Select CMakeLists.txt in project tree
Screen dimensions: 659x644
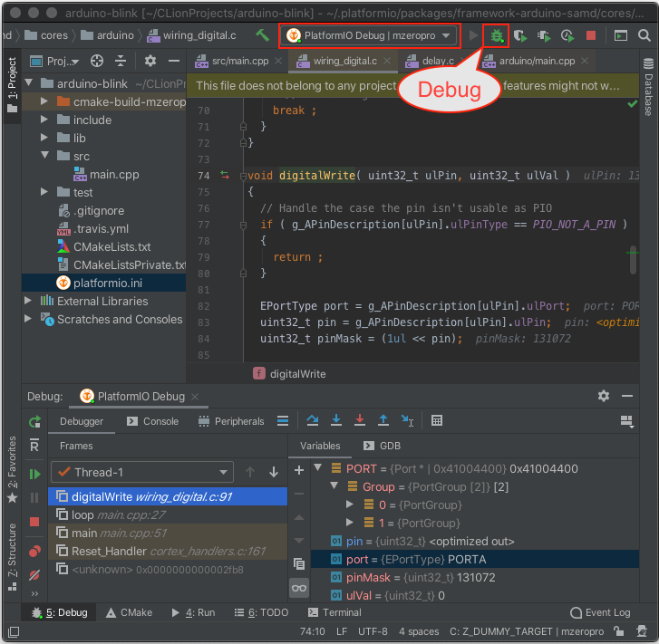tap(104, 247)
